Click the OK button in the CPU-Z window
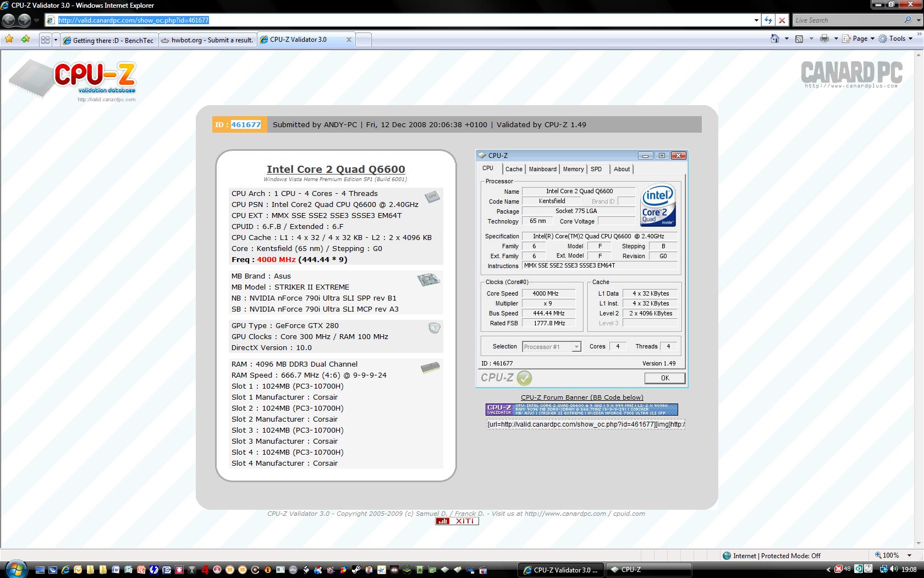This screenshot has height=578, width=924. tap(665, 378)
